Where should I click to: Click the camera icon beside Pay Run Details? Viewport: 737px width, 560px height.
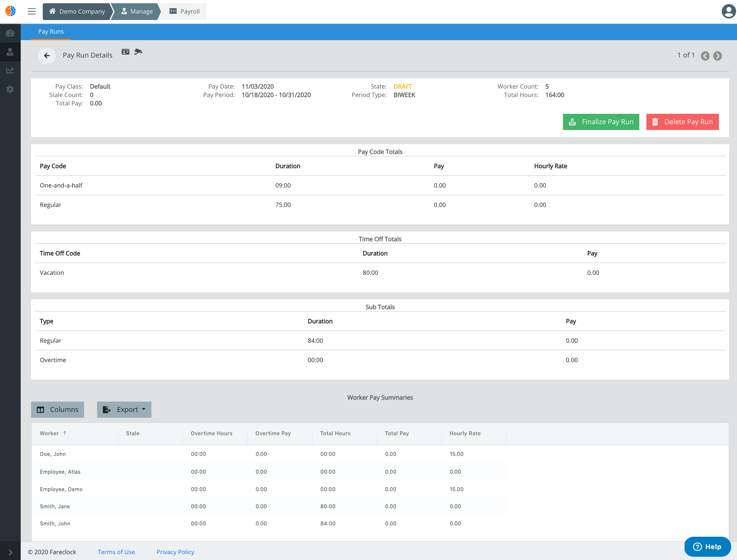pyautogui.click(x=138, y=52)
